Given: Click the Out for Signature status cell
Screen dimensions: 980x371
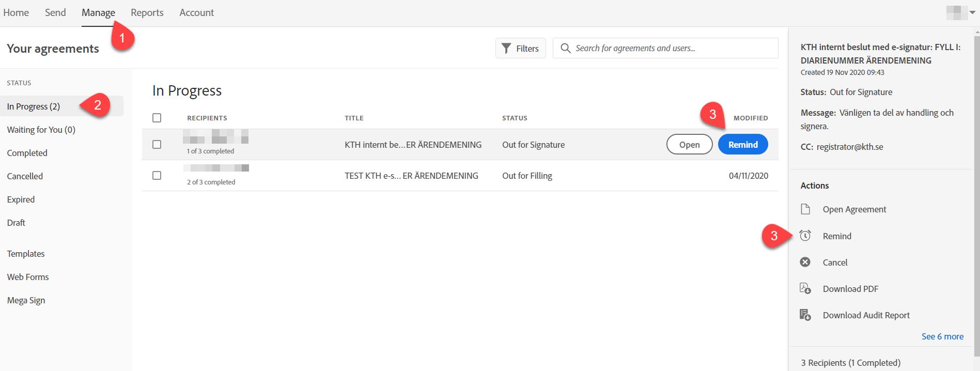Looking at the screenshot, I should click(533, 145).
